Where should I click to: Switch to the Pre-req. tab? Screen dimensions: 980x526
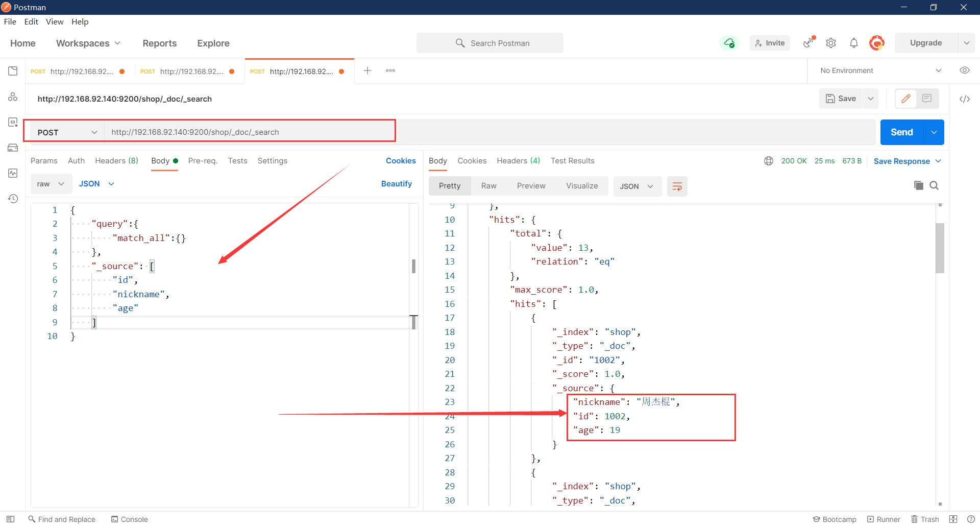pos(203,161)
